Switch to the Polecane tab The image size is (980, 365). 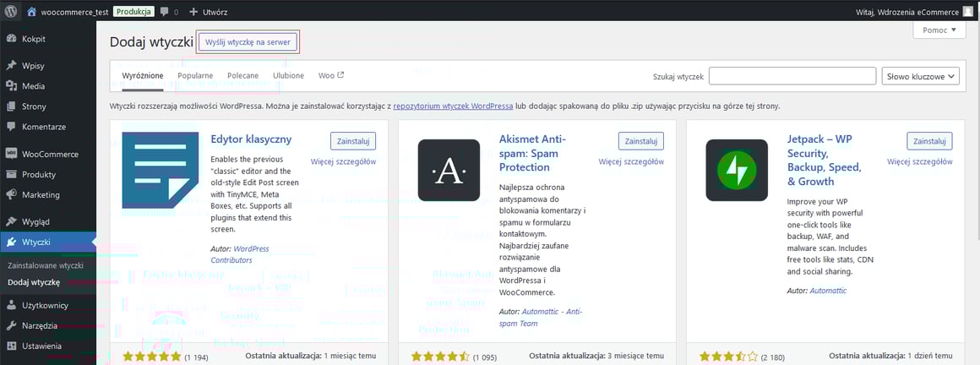coord(242,76)
